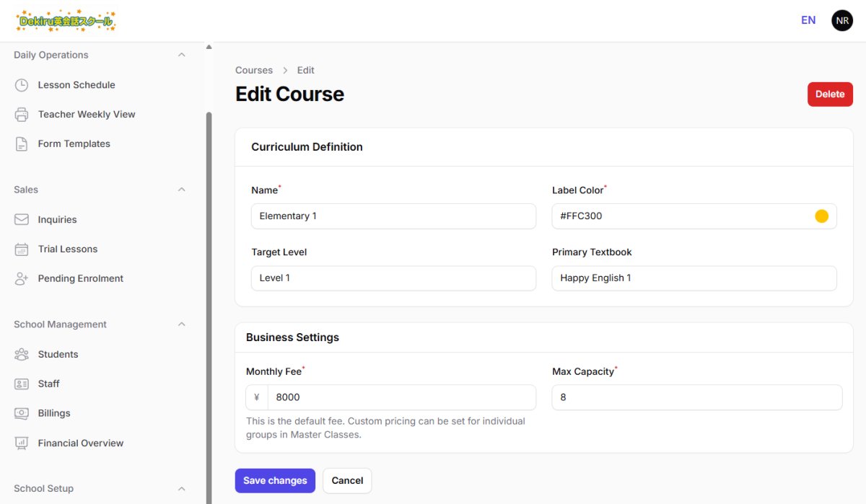This screenshot has height=504, width=866.
Task: Navigate back via the Courses breadcrumb link
Action: click(x=253, y=70)
